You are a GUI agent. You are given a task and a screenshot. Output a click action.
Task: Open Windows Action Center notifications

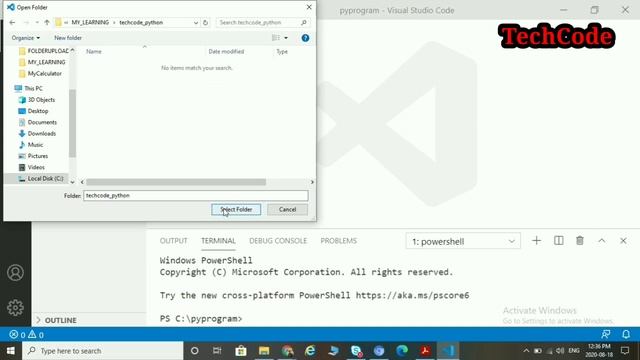coord(624,351)
